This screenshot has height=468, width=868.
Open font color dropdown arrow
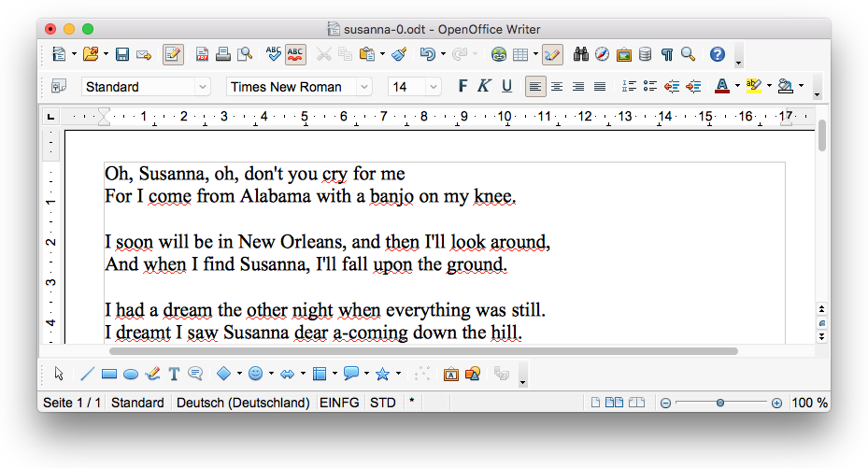click(x=737, y=87)
